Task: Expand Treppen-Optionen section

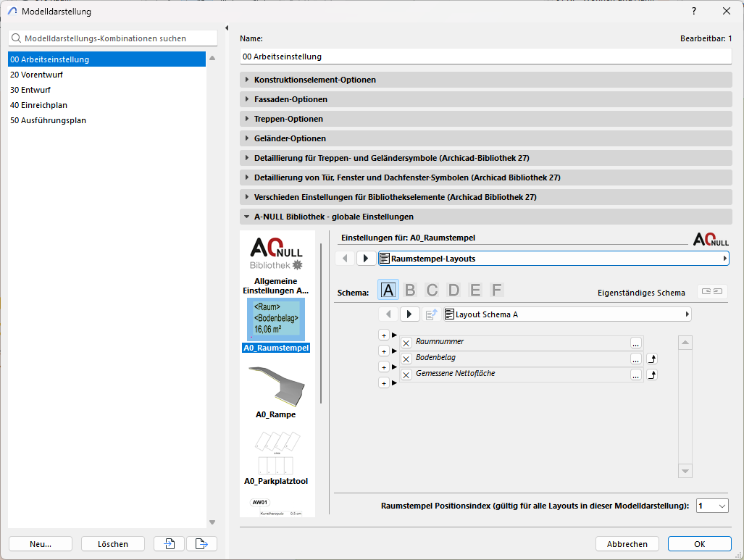Action: (486, 119)
